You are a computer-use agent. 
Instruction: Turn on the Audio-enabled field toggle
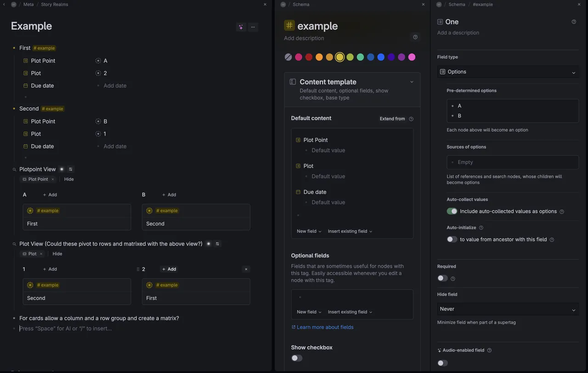coord(442,363)
